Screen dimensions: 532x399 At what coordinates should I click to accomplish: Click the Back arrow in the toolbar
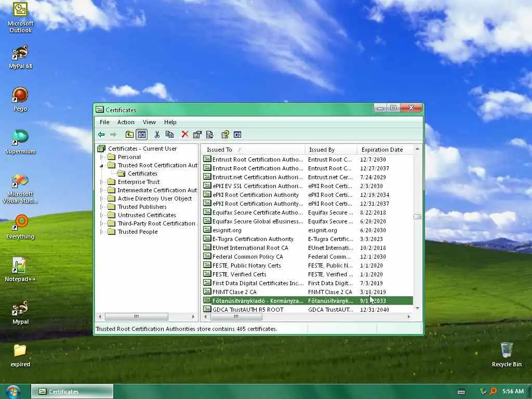pyautogui.click(x=101, y=135)
